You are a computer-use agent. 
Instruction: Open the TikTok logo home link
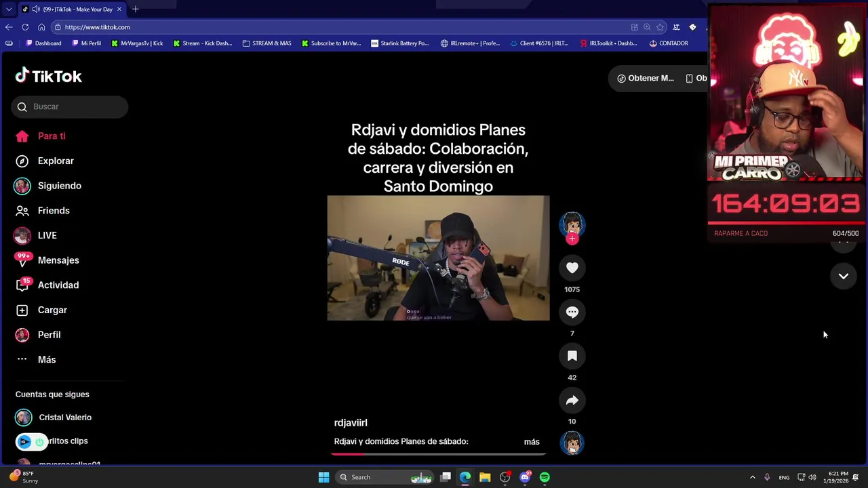(x=49, y=76)
